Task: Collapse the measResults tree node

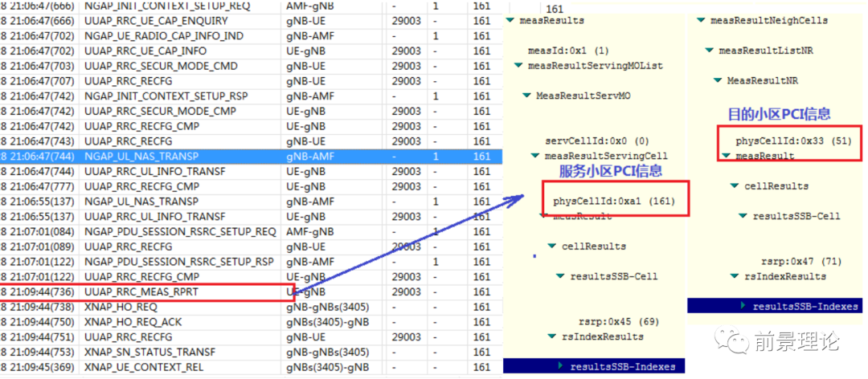Action: point(510,20)
